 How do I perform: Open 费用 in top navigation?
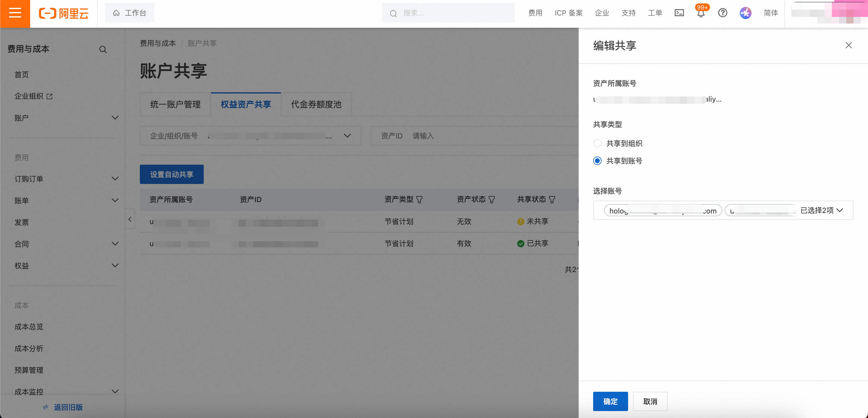pyautogui.click(x=535, y=13)
